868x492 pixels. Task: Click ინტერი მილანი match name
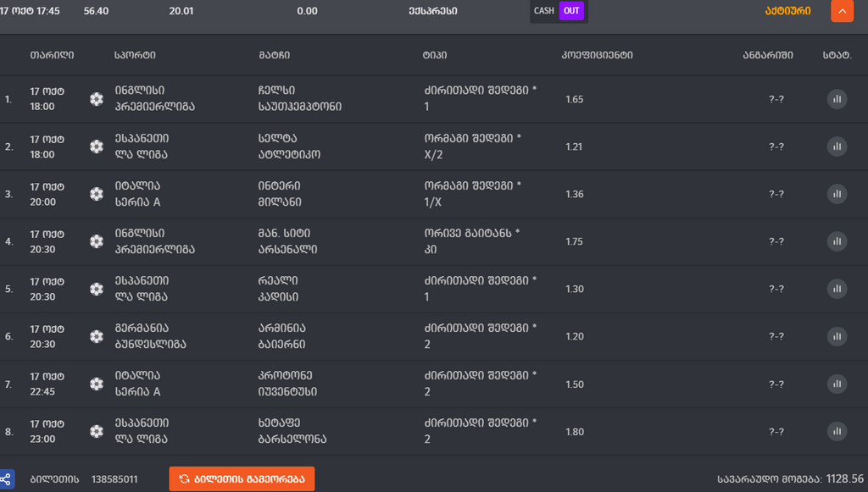click(280, 194)
